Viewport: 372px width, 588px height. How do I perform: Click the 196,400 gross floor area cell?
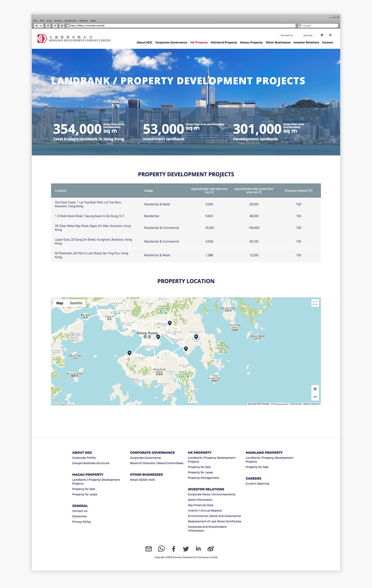tap(254, 228)
